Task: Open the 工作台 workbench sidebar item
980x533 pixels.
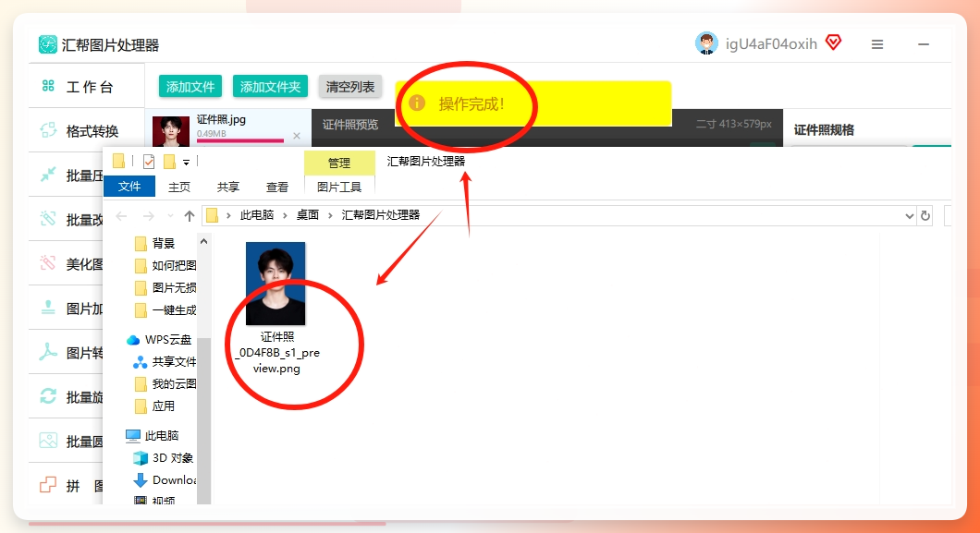Action: 86,87
